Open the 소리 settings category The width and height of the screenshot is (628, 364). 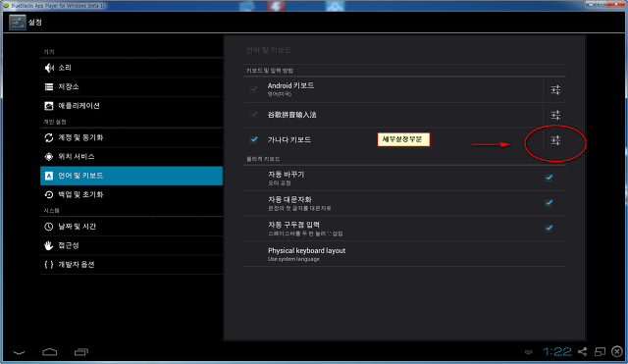[x=131, y=68]
